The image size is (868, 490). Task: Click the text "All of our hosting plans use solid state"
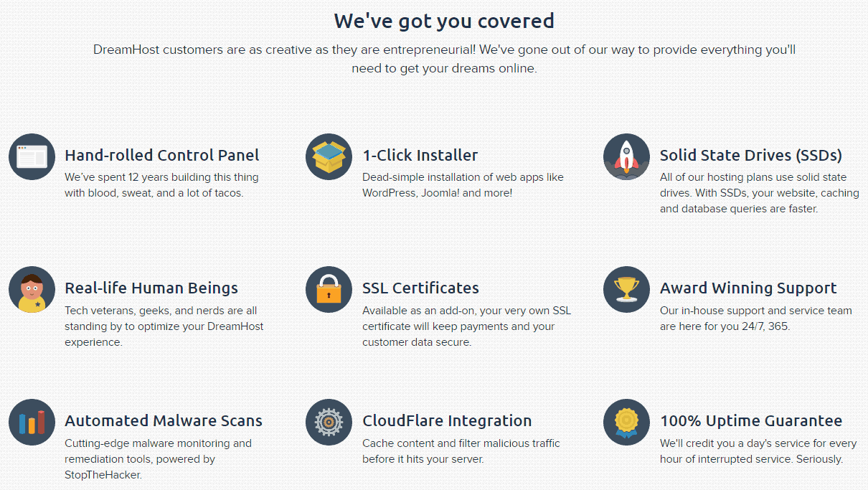(753, 177)
